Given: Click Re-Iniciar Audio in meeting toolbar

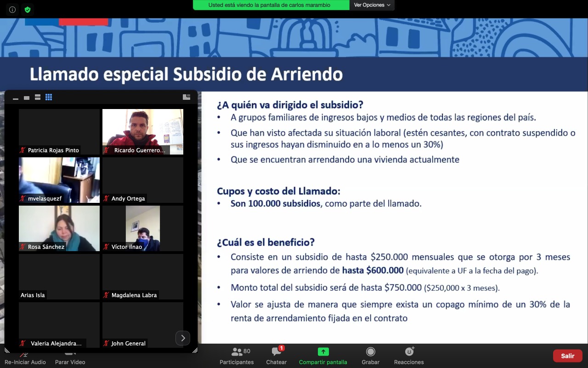Looking at the screenshot, I should pos(25,357).
